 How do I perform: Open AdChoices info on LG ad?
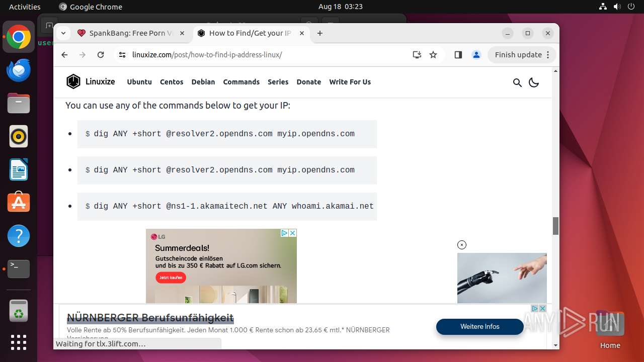284,233
